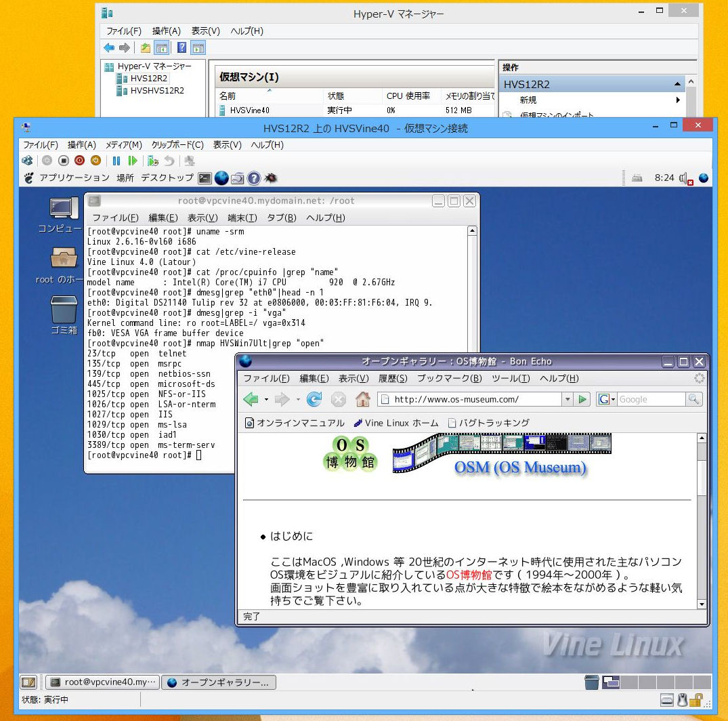Switch to terminal via root@vpcvine40 taskbar button

point(103,682)
